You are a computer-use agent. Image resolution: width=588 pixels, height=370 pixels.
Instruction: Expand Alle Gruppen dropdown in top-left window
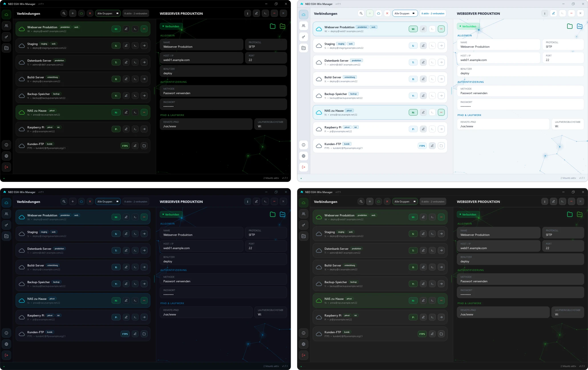tap(108, 13)
